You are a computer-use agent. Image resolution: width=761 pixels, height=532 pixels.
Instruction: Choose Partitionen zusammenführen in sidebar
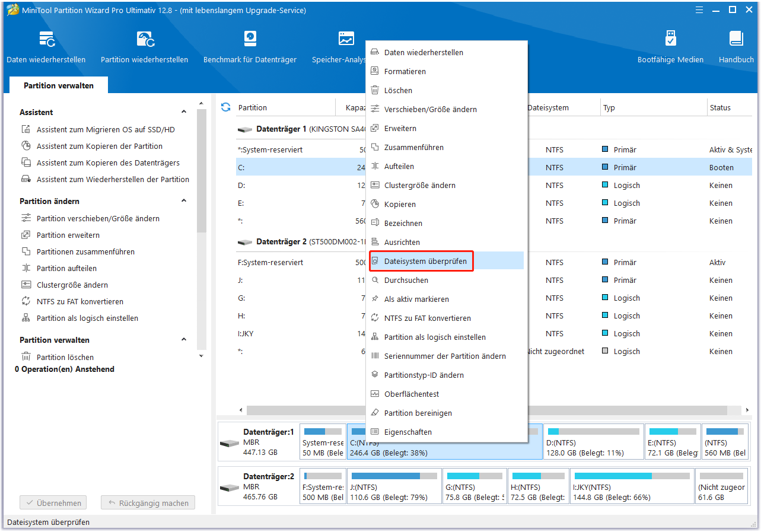tap(78, 251)
